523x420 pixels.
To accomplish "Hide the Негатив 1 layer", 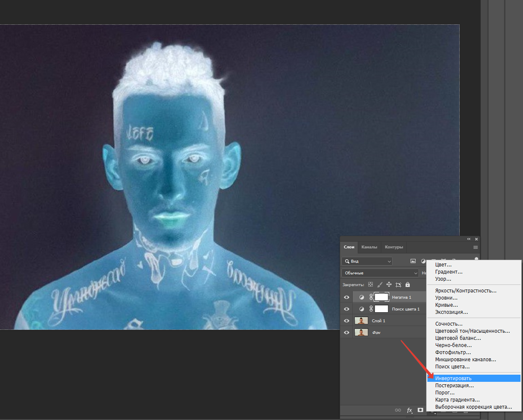I will [x=346, y=297].
